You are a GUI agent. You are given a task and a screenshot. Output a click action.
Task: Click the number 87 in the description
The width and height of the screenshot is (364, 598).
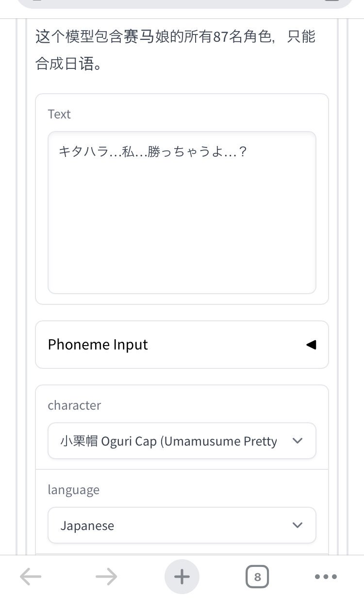(221, 37)
